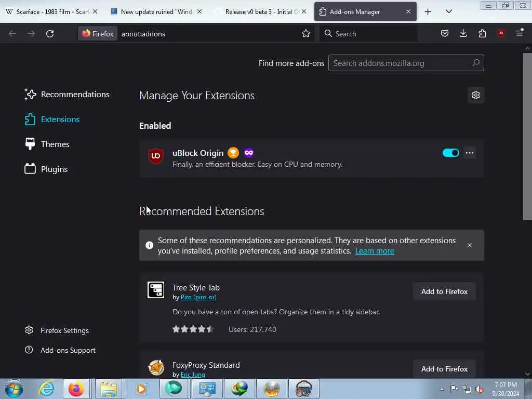Open the Themes section
Viewport: 532px width, 399px height.
(x=47, y=144)
